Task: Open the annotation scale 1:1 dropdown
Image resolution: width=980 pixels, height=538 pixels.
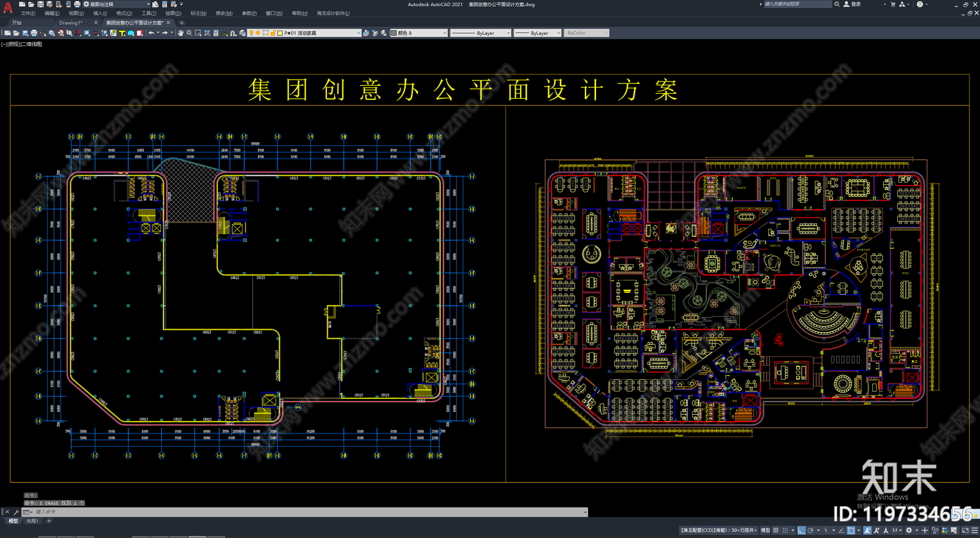Action: (x=896, y=530)
